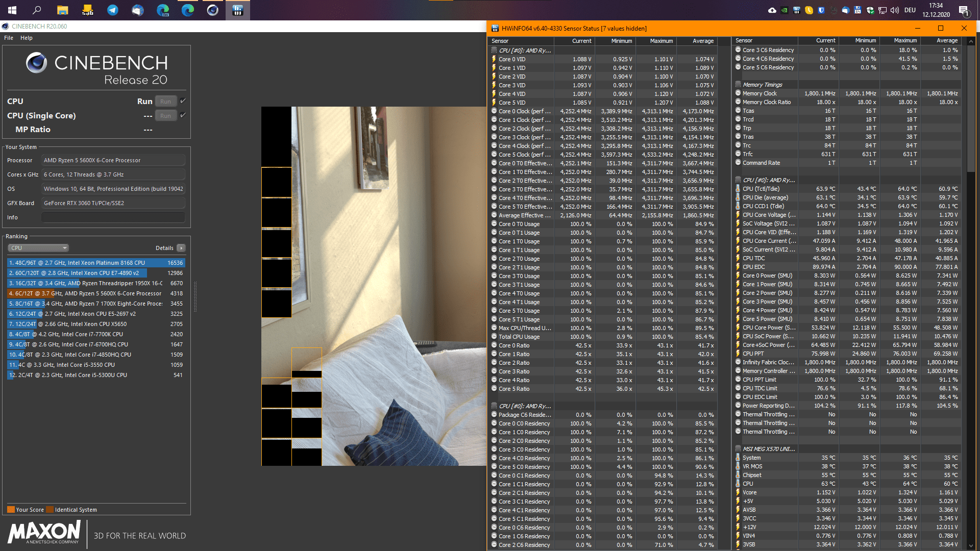Click the left panel Minimum column header
The image size is (980, 551).
tap(615, 41)
